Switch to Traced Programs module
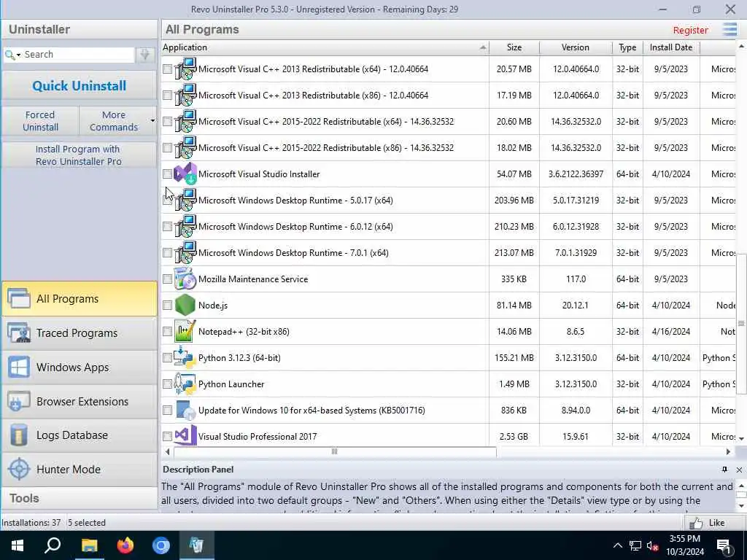This screenshot has width=747, height=560. (80, 332)
